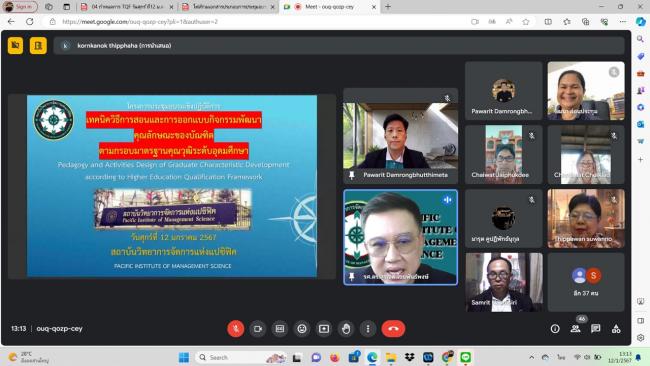Screen dimensions: 650x366
Task: Raise hand in the meeting
Action: pyautogui.click(x=346, y=329)
